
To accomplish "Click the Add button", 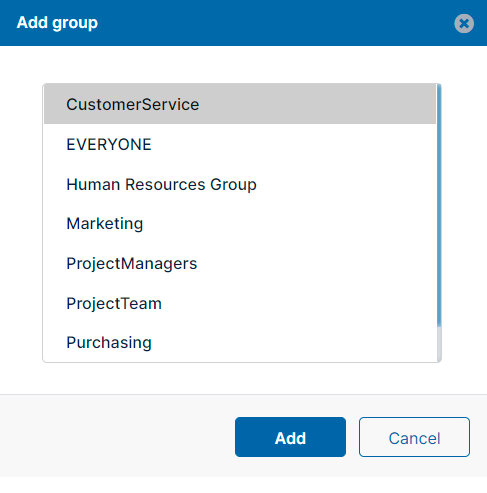I will [x=290, y=437].
